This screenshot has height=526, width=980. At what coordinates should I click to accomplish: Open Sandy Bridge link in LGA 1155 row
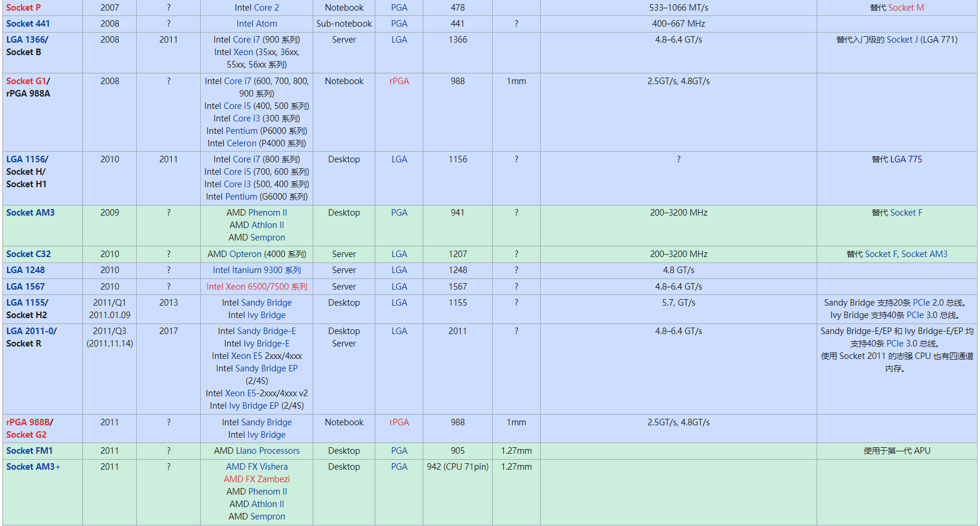(x=266, y=303)
